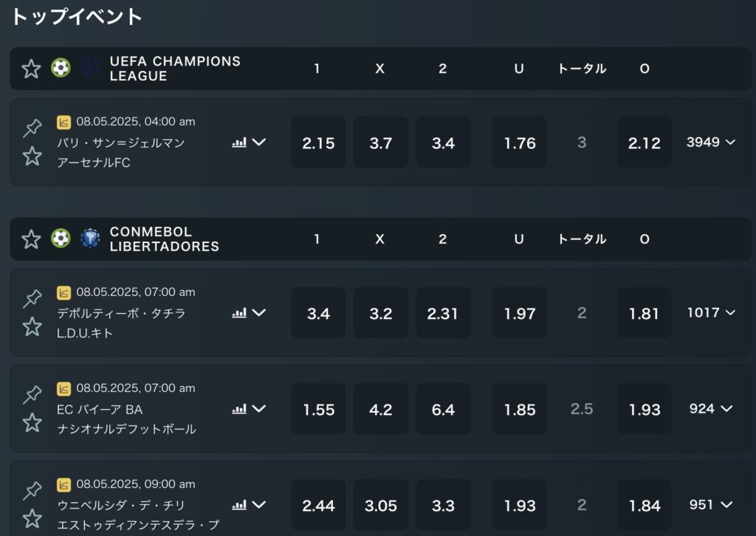The image size is (756, 536).
Task: Expand chevron next to デポルティーボ・タチラ statistics
Action: 259,313
